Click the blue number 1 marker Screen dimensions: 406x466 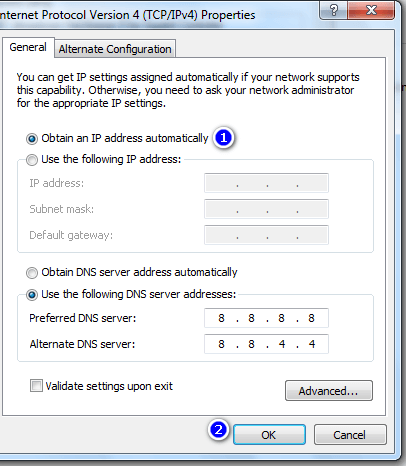[x=224, y=138]
